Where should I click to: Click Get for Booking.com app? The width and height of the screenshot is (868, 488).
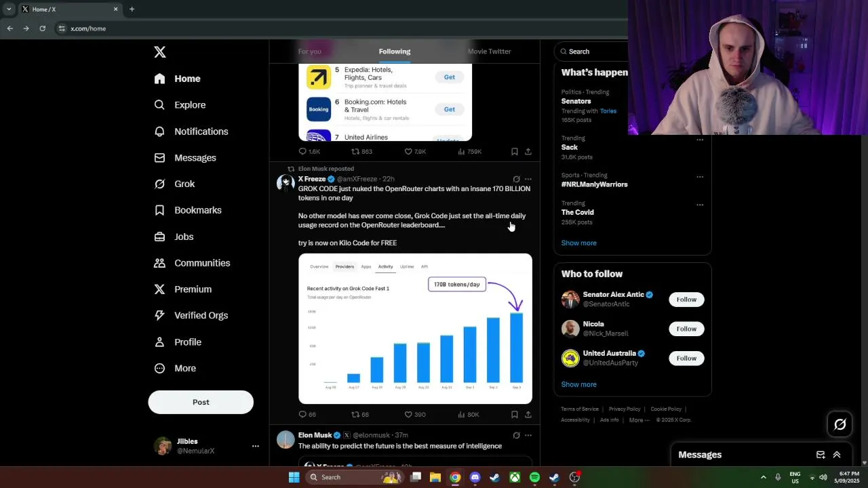click(x=450, y=109)
